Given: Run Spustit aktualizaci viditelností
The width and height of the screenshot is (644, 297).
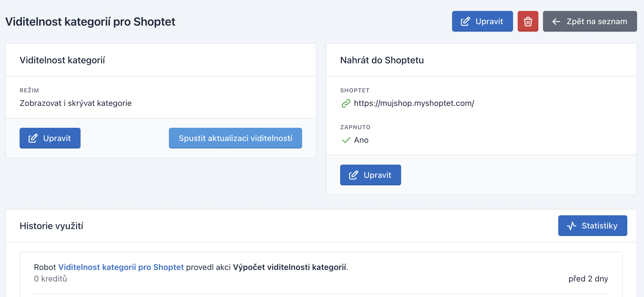Looking at the screenshot, I should pyautogui.click(x=235, y=138).
